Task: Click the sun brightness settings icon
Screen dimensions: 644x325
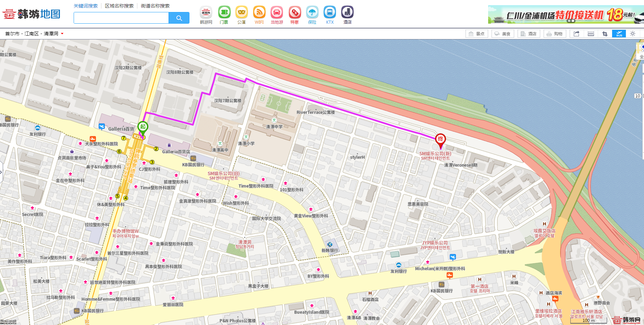Action: [633, 34]
